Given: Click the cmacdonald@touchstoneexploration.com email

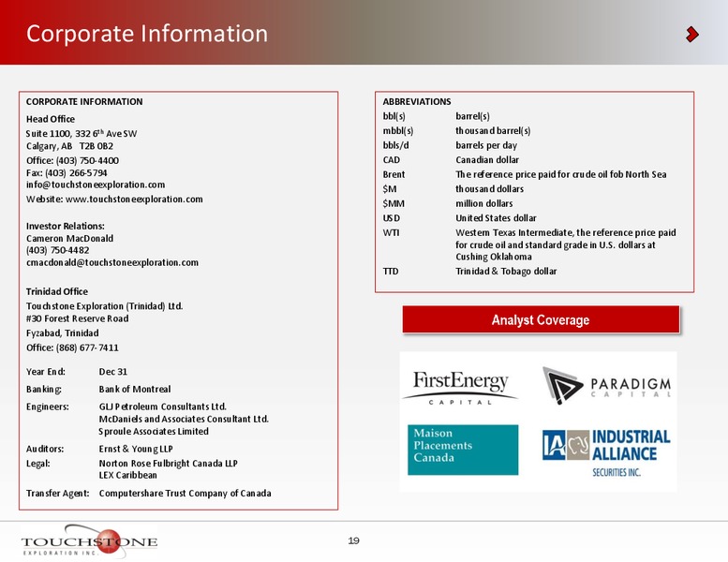Looking at the screenshot, I should click(112, 262).
